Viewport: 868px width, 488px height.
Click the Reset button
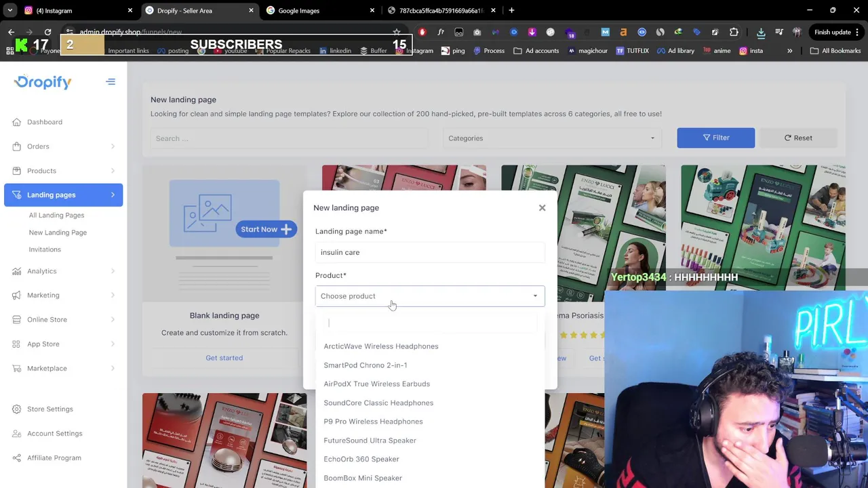798,138
